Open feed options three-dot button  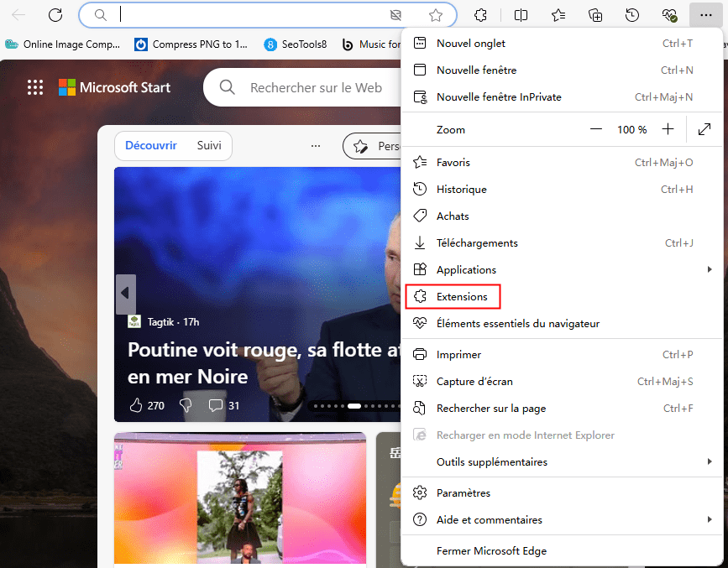tap(316, 146)
